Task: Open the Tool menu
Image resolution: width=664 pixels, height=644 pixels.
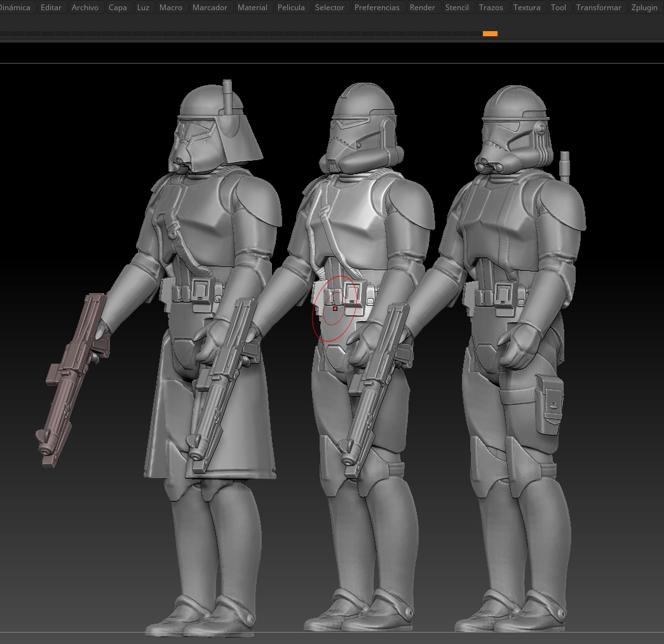Action: pyautogui.click(x=559, y=8)
